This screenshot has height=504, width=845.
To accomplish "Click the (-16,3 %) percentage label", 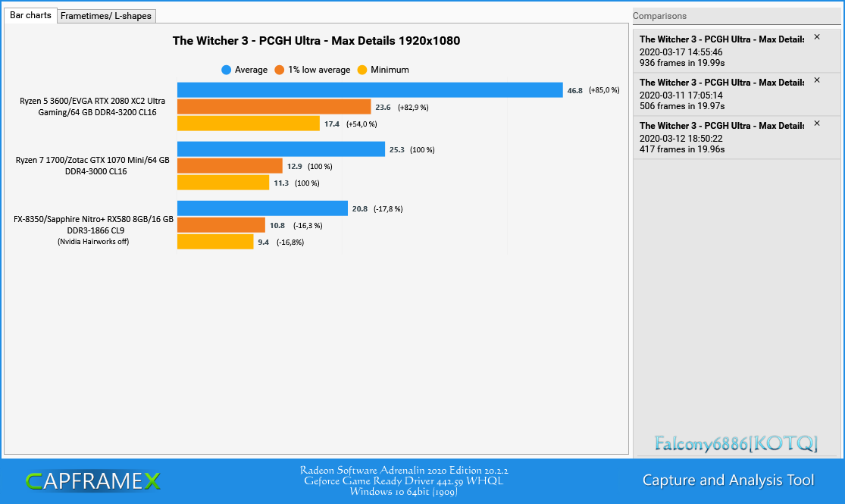I will pos(308,225).
